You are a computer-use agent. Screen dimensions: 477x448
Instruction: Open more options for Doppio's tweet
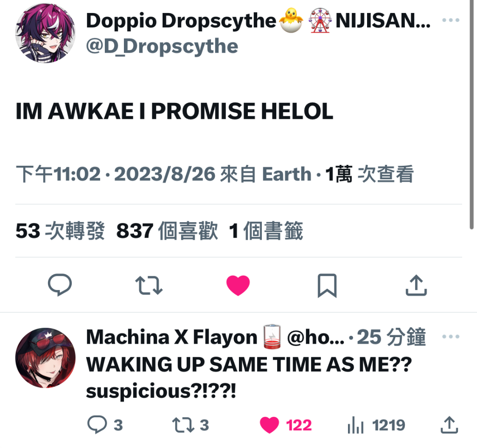450,20
